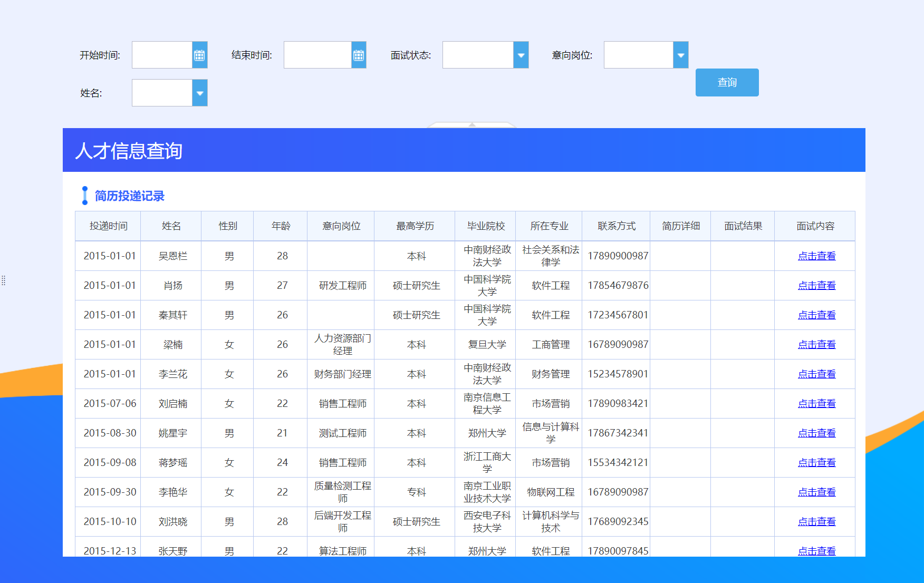Select the 投递时间 column header

(108, 226)
